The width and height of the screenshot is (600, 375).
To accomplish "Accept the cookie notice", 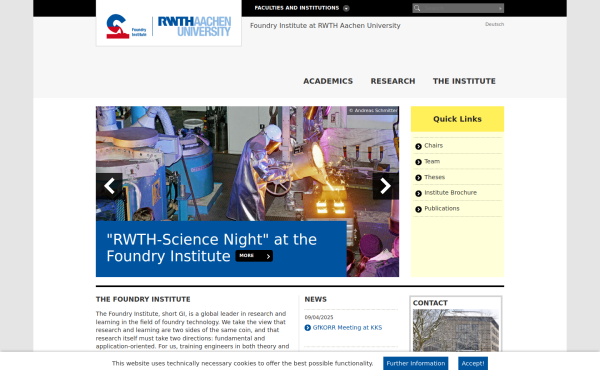I will [x=473, y=364].
